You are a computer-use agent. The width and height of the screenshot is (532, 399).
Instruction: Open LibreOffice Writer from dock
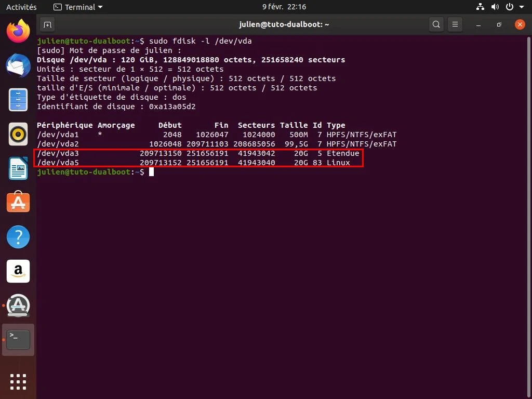18,168
